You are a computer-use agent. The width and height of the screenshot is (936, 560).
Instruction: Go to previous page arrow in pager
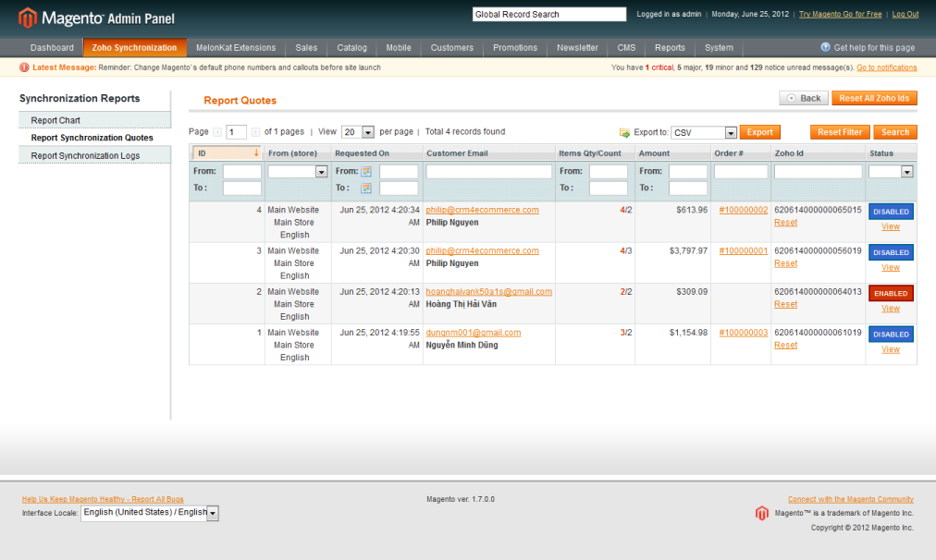click(217, 132)
